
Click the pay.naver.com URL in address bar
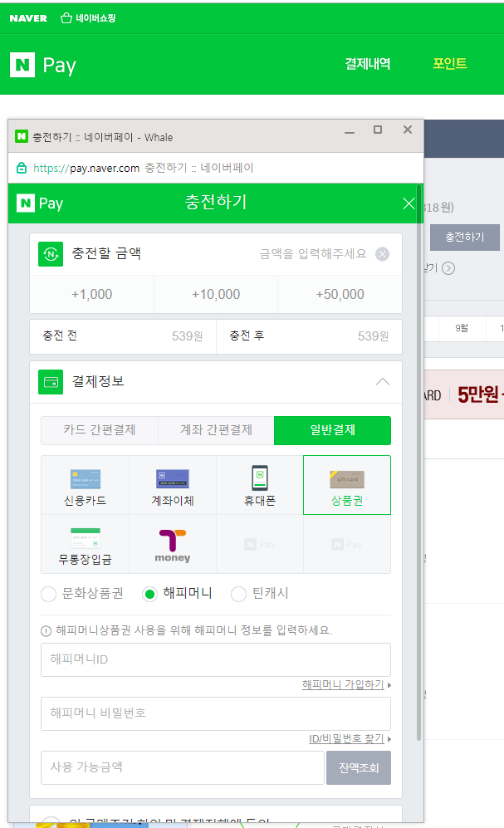(x=86, y=168)
